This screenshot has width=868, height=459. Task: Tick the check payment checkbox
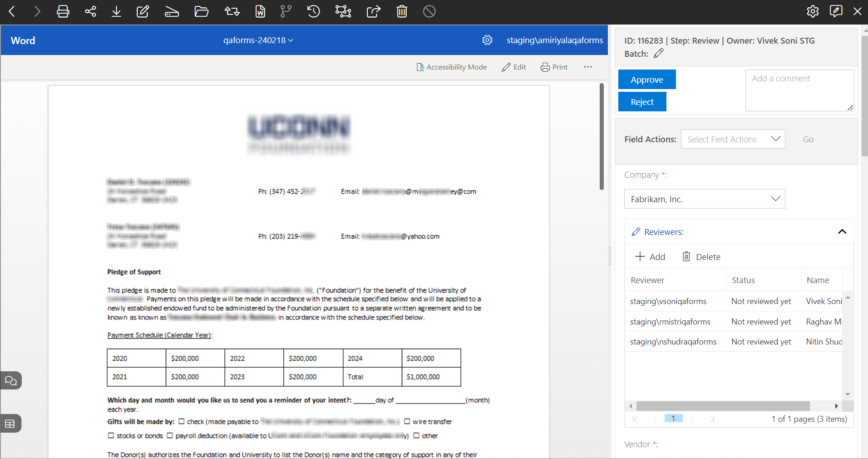pos(182,421)
